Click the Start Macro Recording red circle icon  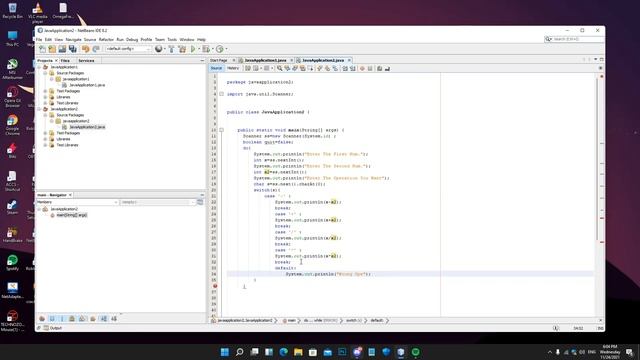click(362, 69)
